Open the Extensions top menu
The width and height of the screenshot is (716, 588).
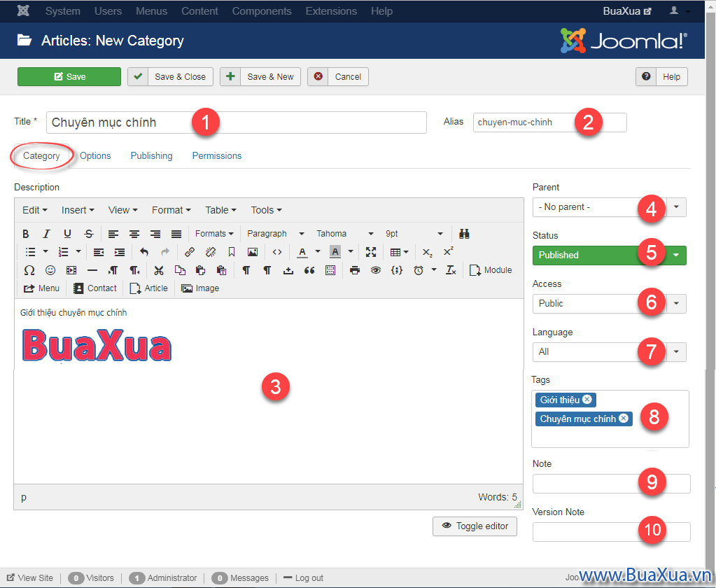331,11
